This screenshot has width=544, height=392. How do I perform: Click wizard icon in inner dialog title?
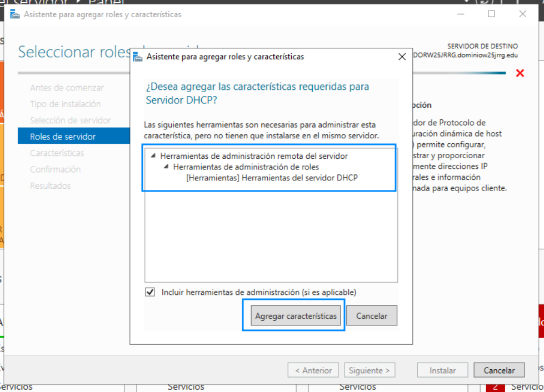(x=138, y=57)
